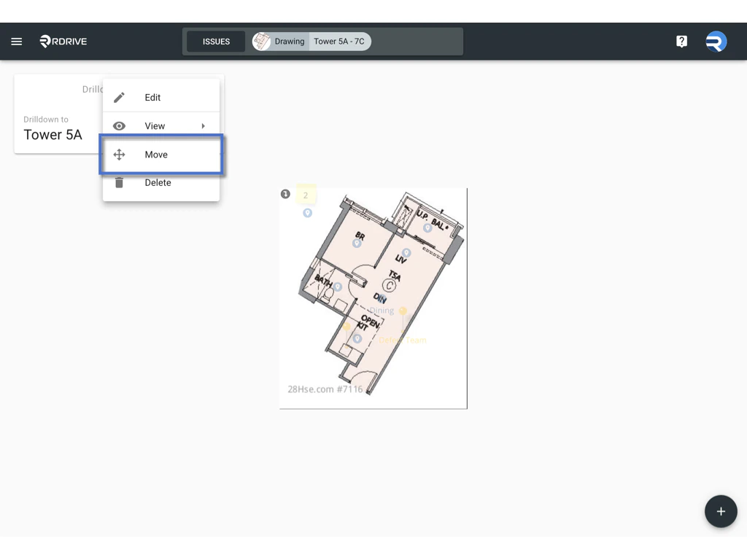Open the Tower 5A - 7C tab
747x560 pixels.
tap(338, 41)
